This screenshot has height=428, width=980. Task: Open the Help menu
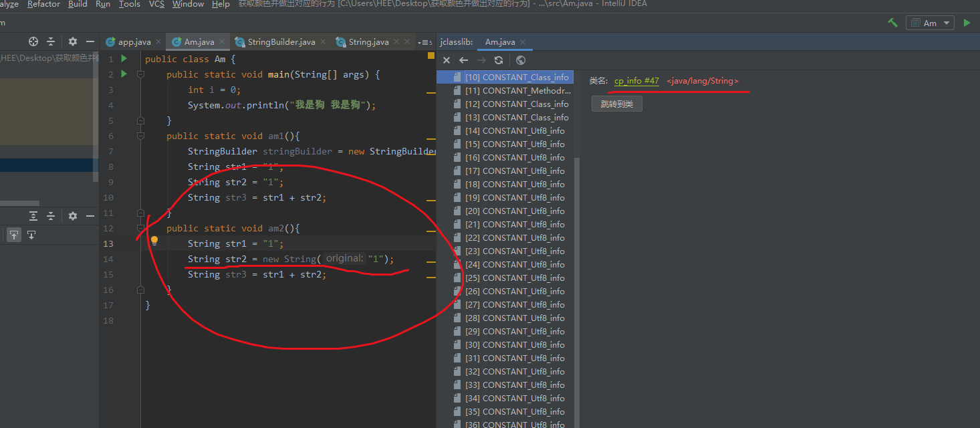coord(221,4)
